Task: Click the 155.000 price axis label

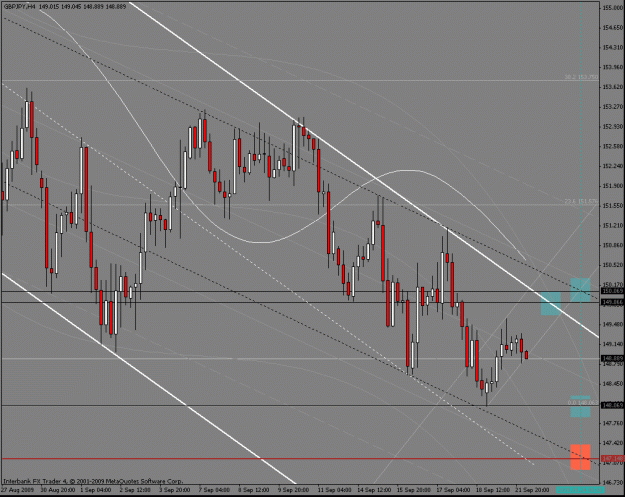Action: click(x=613, y=8)
